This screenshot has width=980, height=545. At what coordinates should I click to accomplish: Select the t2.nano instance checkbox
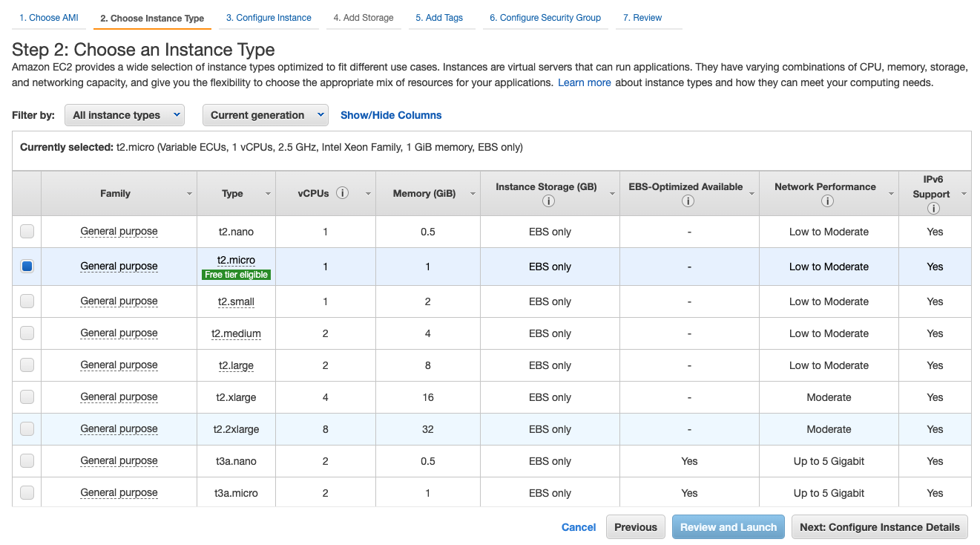[27, 231]
